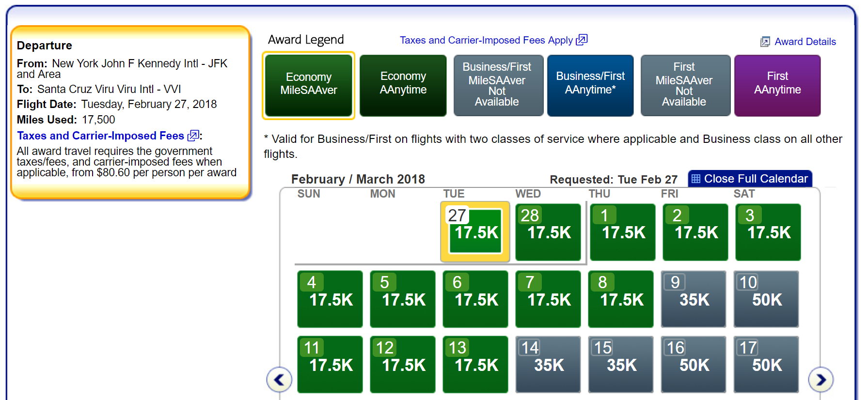The width and height of the screenshot is (868, 400).
Task: Select March 13 for 17.5K miles
Action: point(475,364)
